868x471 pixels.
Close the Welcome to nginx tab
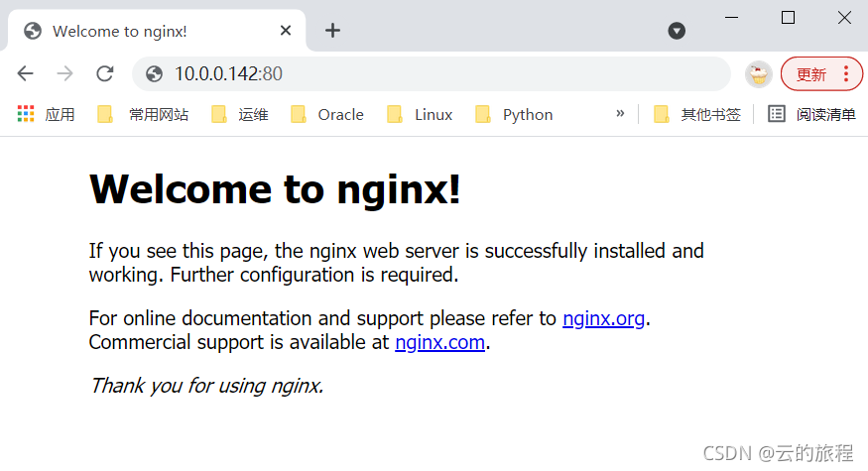(x=286, y=31)
